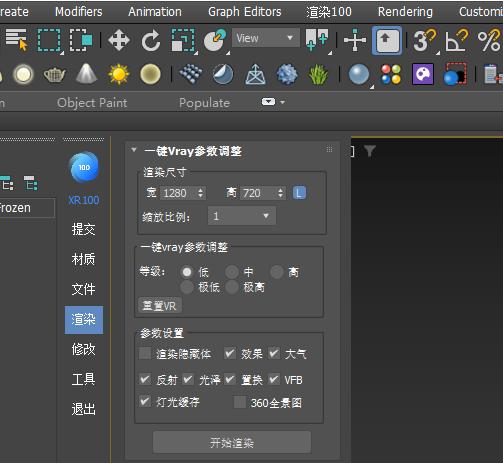Select the 极高 quality level radio
The width and height of the screenshot is (503, 463).
pyautogui.click(x=232, y=287)
